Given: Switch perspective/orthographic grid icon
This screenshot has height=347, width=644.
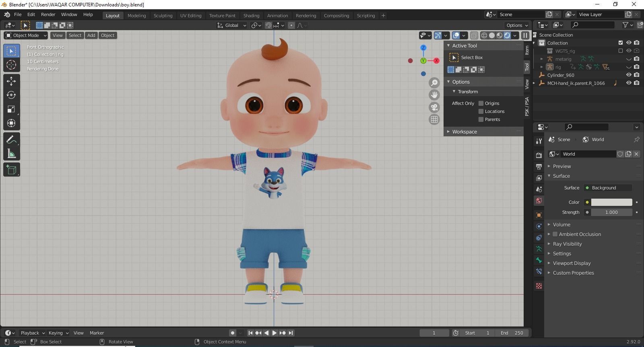Looking at the screenshot, I should 434,119.
